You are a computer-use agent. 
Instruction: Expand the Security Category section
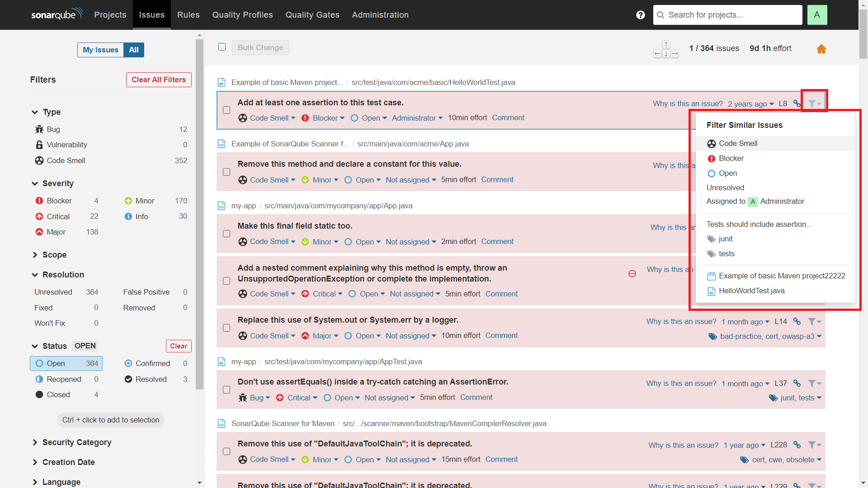(71, 442)
